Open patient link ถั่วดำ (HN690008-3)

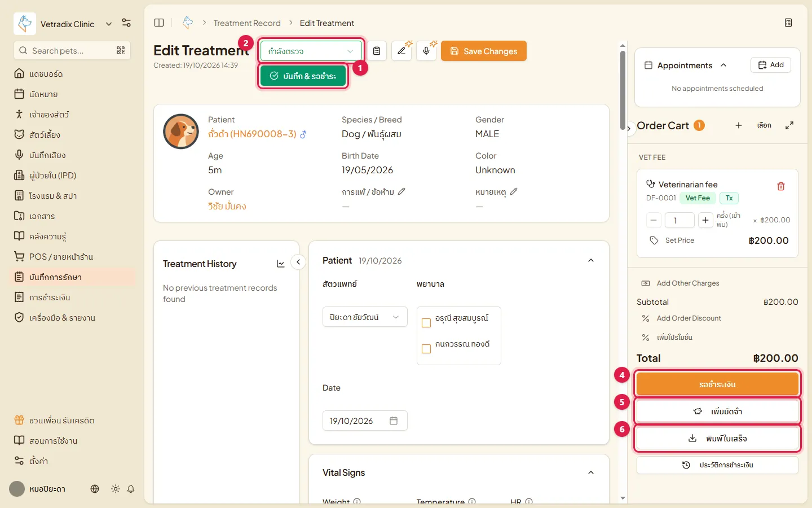pyautogui.click(x=252, y=134)
